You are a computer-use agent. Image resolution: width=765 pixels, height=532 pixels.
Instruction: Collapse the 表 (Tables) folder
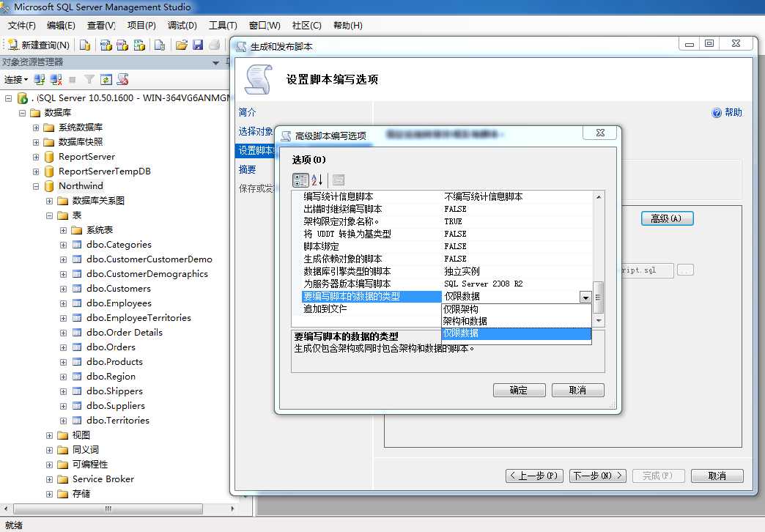click(x=49, y=215)
